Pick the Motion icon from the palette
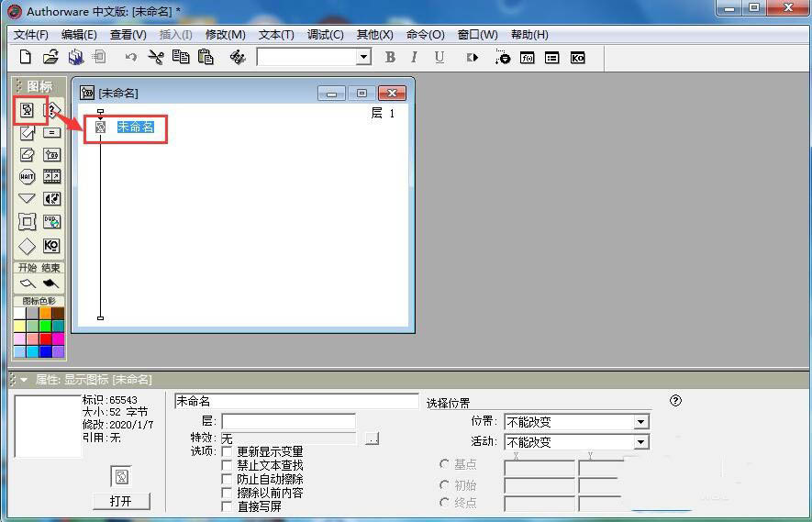Image resolution: width=812 pixels, height=522 pixels. 27,133
